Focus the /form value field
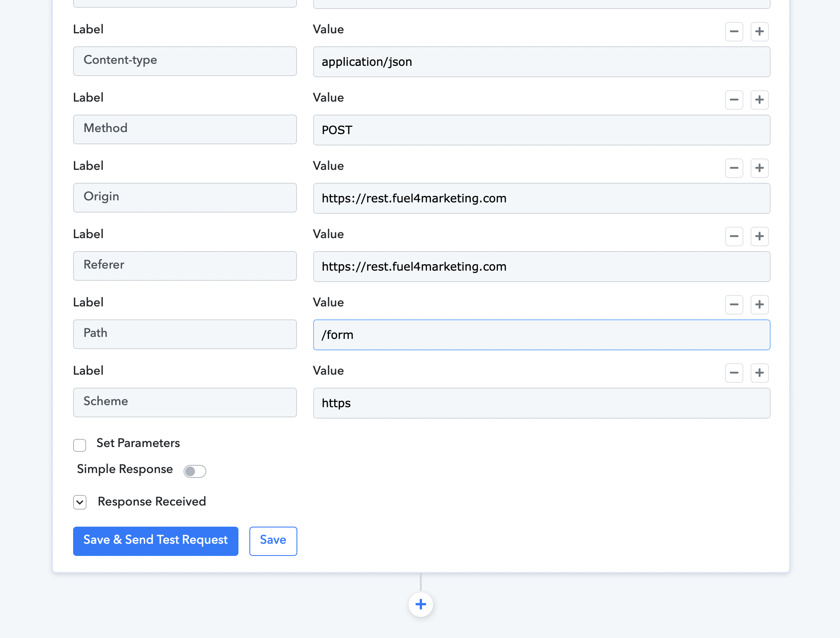The width and height of the screenshot is (840, 638). point(541,335)
